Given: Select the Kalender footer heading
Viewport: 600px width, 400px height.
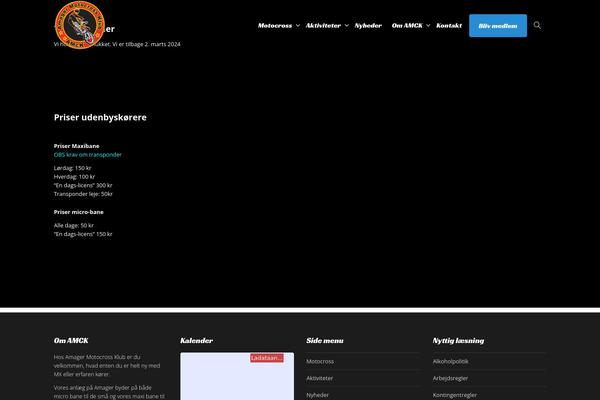Looking at the screenshot, I should tap(197, 341).
